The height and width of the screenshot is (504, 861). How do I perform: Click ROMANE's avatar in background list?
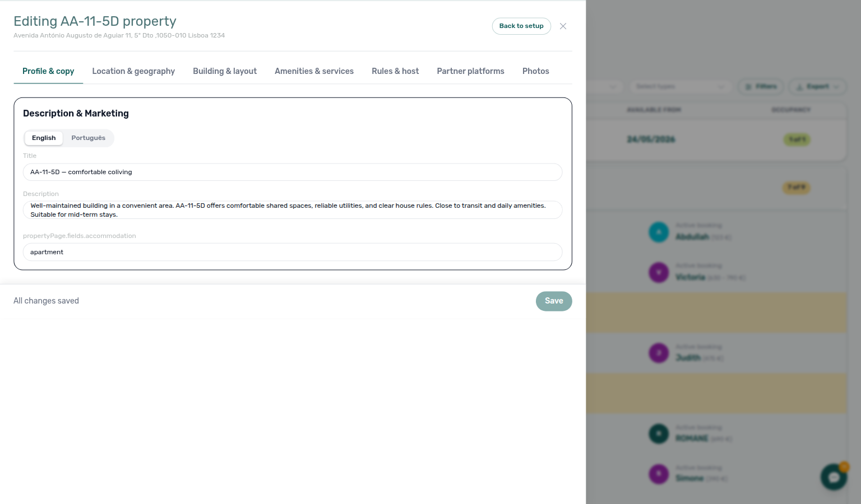[659, 433]
